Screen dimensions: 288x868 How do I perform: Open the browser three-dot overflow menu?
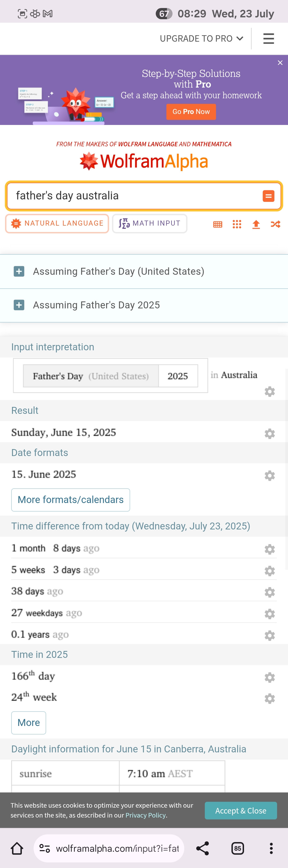271,848
